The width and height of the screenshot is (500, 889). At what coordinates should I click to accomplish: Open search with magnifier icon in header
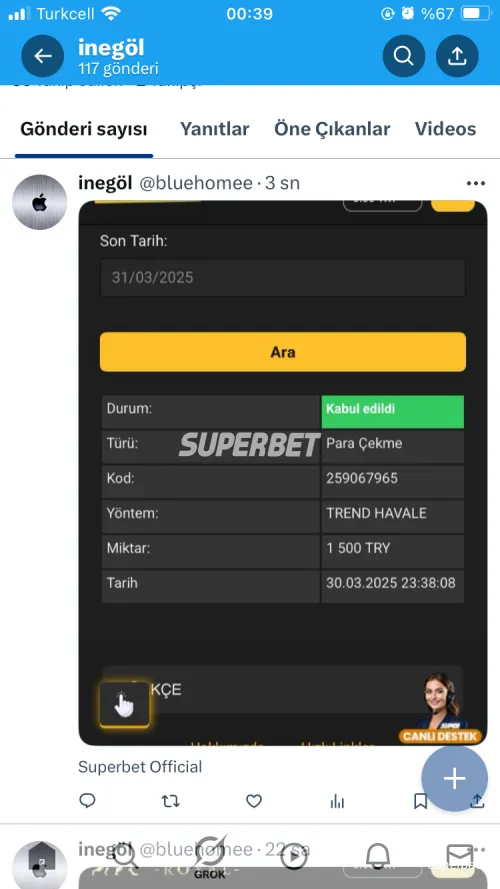(404, 56)
